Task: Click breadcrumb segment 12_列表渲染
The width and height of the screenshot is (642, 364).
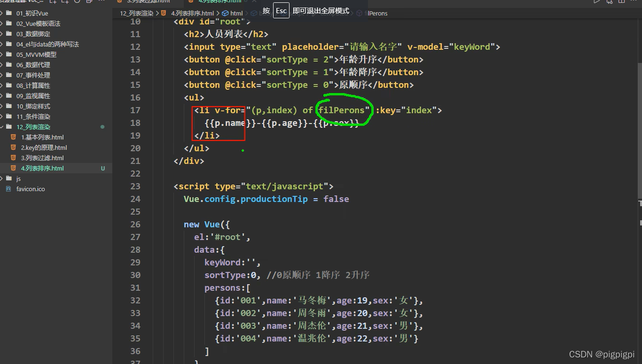Action: click(137, 13)
